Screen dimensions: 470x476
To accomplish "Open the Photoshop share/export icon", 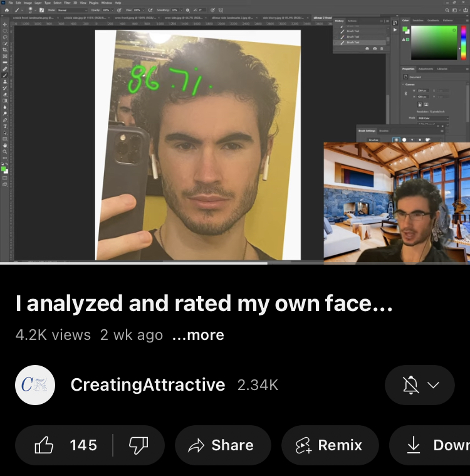I will (x=466, y=10).
